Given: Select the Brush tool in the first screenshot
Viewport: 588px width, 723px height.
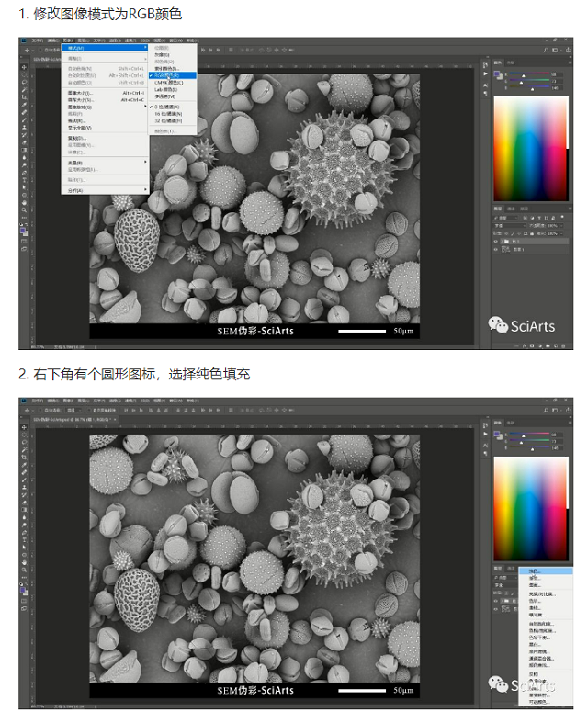Looking at the screenshot, I should pyautogui.click(x=24, y=120).
